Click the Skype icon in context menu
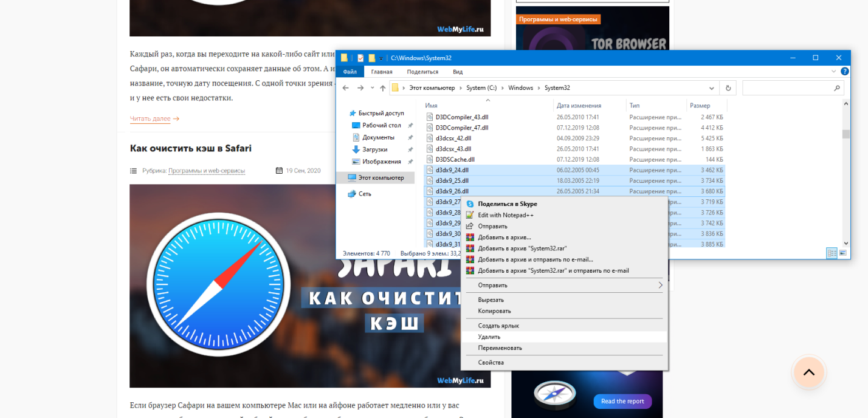 pos(470,204)
